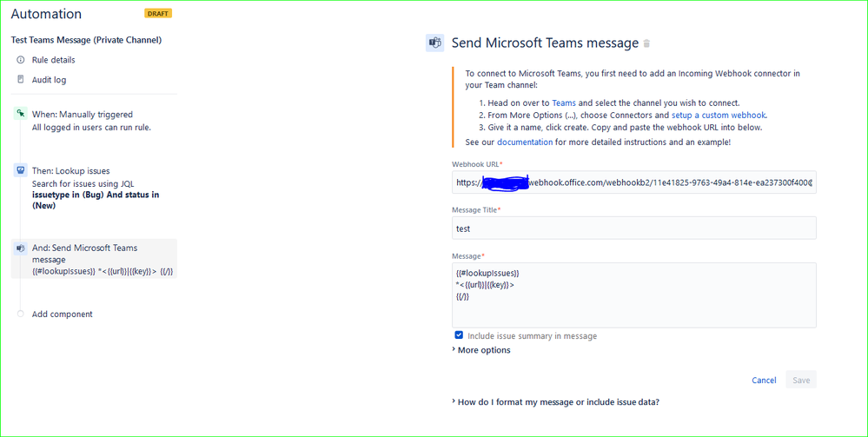Image resolution: width=868 pixels, height=437 pixels.
Task: Uncheck Include issue summary in message
Action: pyautogui.click(x=459, y=335)
